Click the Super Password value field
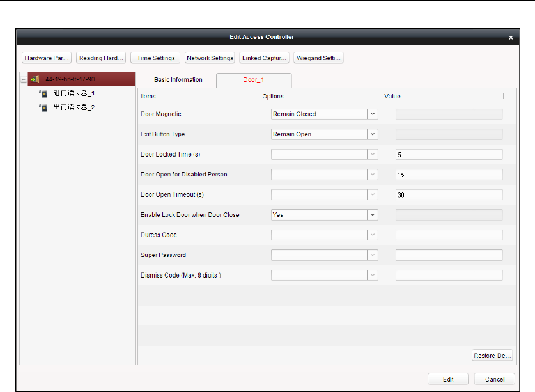 [x=449, y=255]
